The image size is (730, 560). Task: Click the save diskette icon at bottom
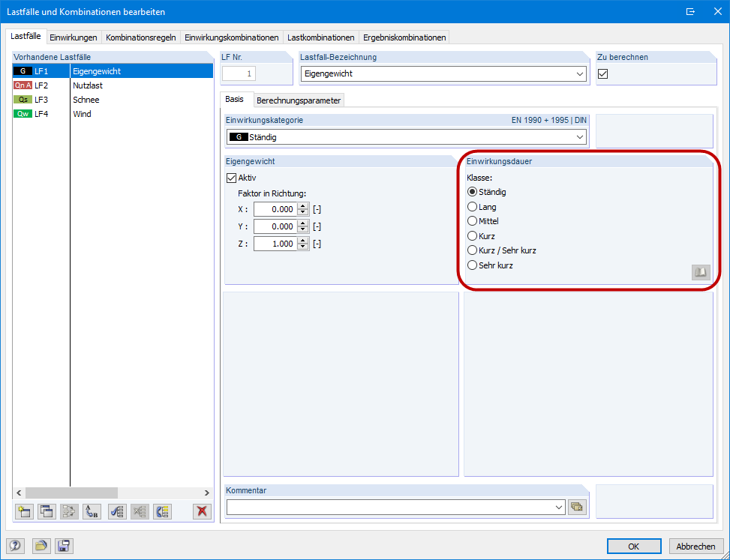64,546
